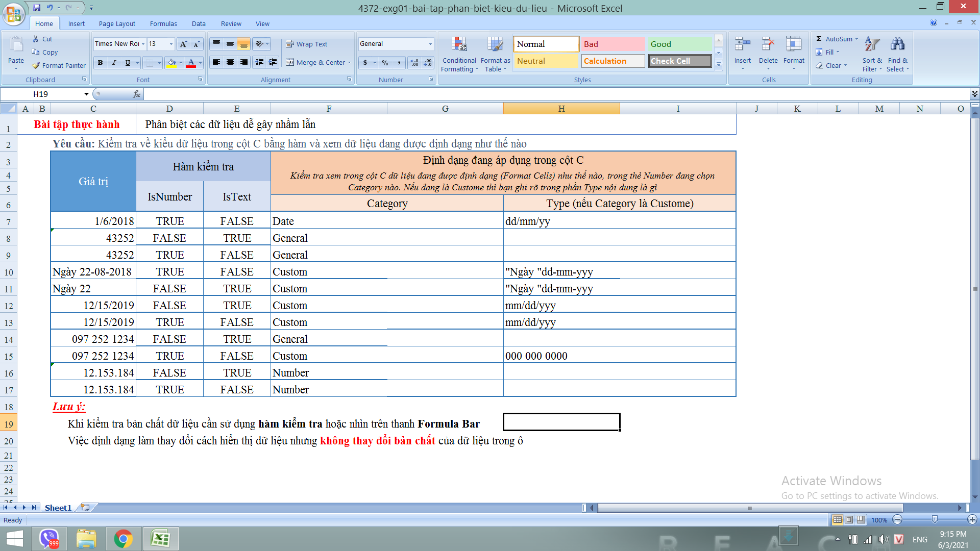Switch to the Formulas ribbon tab
Screen dimensions: 980x551
(163, 23)
